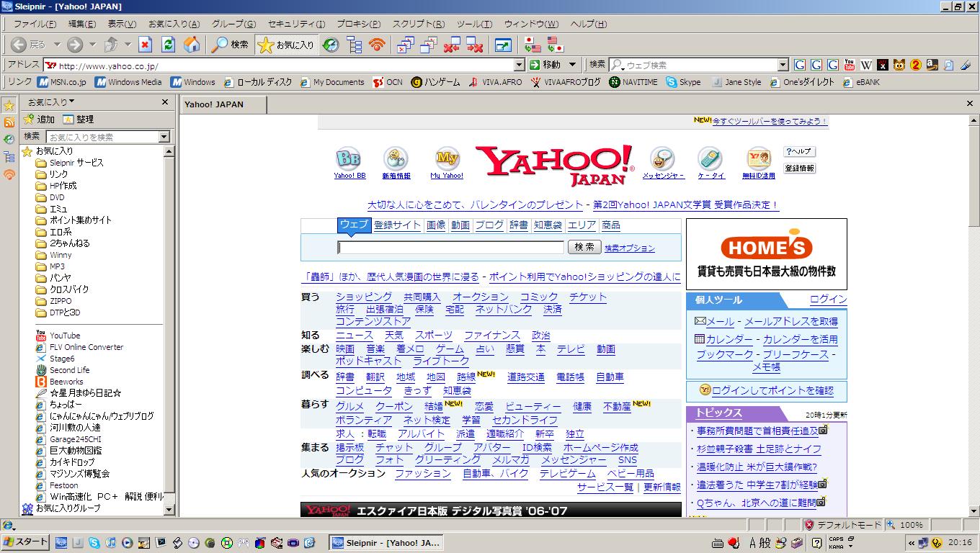This screenshot has height=553, width=980.
Task: Click the first Google G search icon
Action: coord(800,65)
